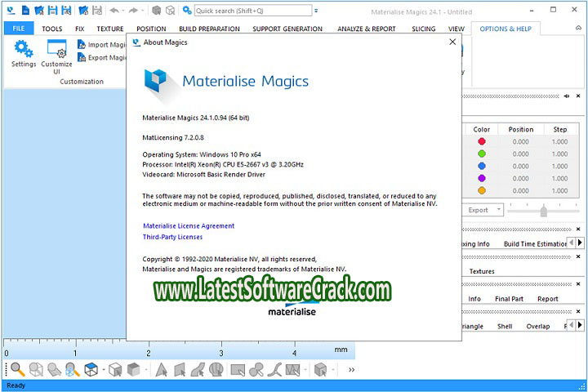Viewport: 588px width, 392px height.
Task: Select the shell marking sphere icon
Action: pos(216,369)
